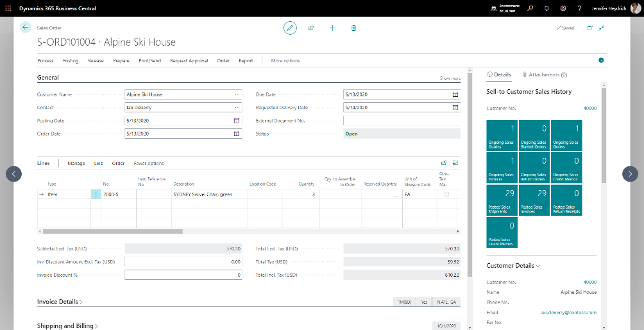
Task: Open Jennifer Heydrich profile avatar
Action: 636,8
